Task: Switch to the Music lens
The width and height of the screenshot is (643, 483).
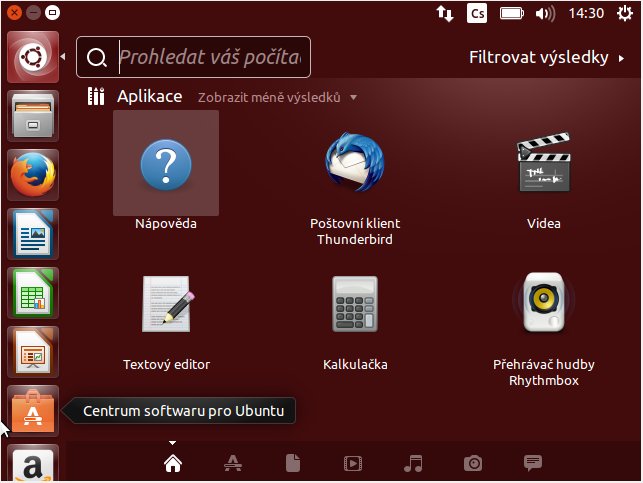Action: tap(413, 464)
